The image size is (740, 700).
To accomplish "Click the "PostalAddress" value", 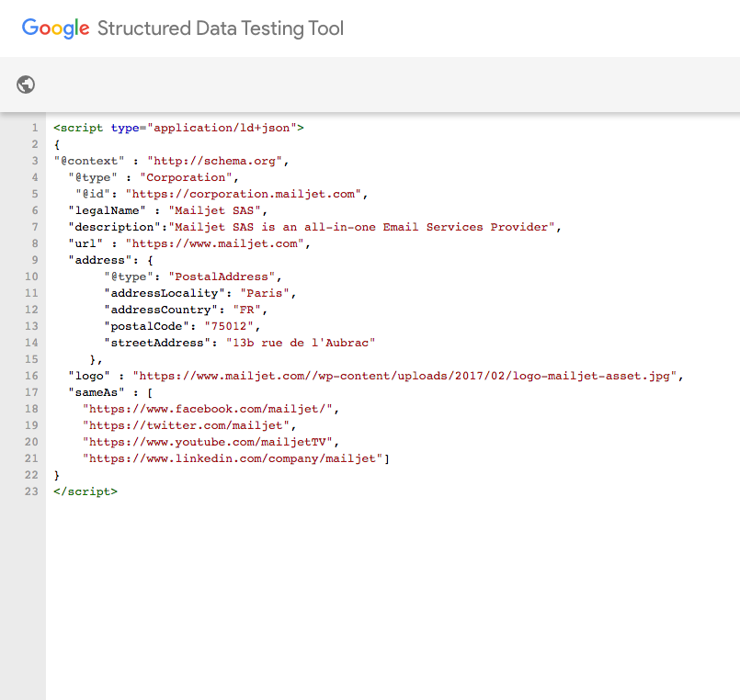I will coord(222,277).
